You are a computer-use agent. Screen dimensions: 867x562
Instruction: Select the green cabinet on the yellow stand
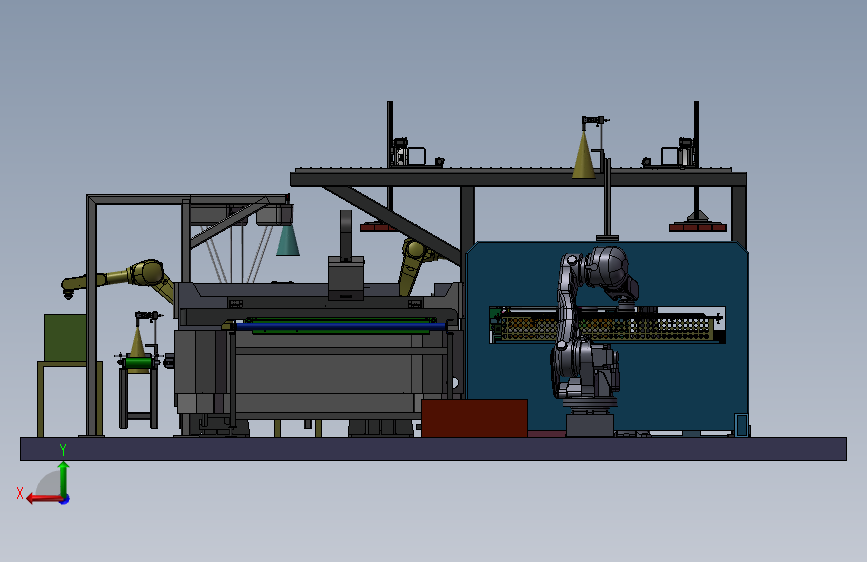tap(65, 337)
